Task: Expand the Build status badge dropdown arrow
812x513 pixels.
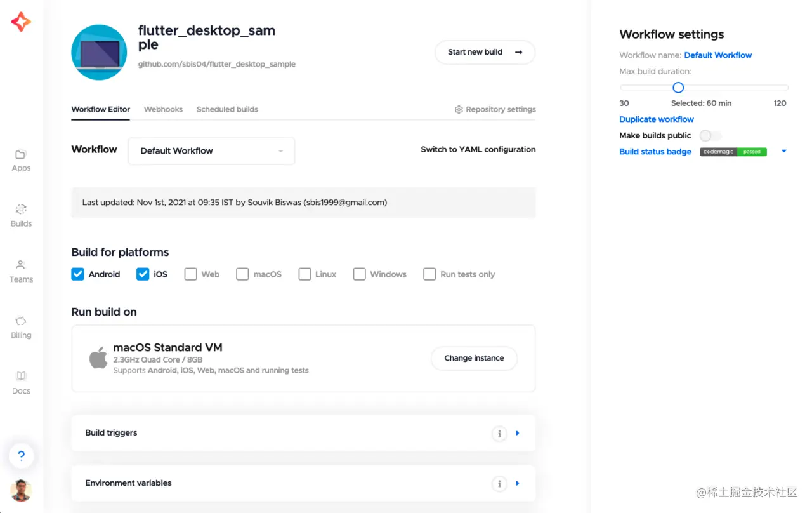Action: pos(784,152)
